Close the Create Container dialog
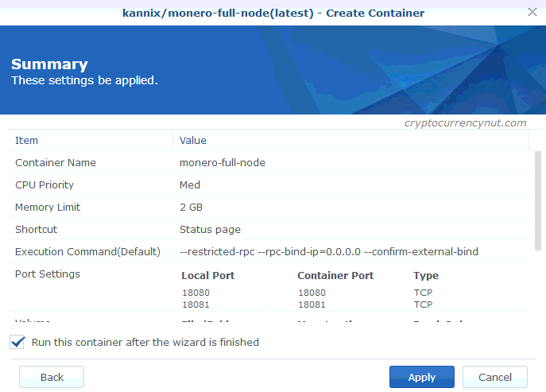The width and height of the screenshot is (546, 392). [x=532, y=12]
